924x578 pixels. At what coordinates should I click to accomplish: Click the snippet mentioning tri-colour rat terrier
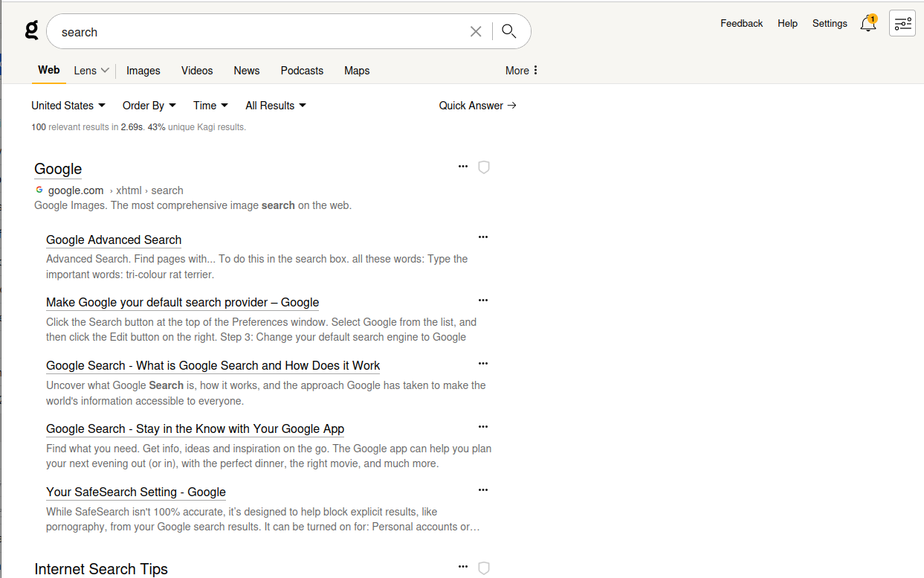pos(257,266)
